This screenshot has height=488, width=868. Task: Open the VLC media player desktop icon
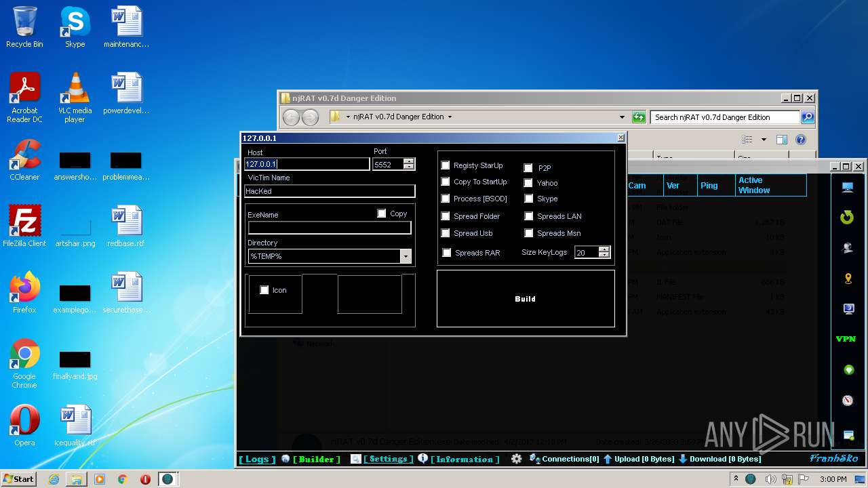pyautogui.click(x=75, y=98)
